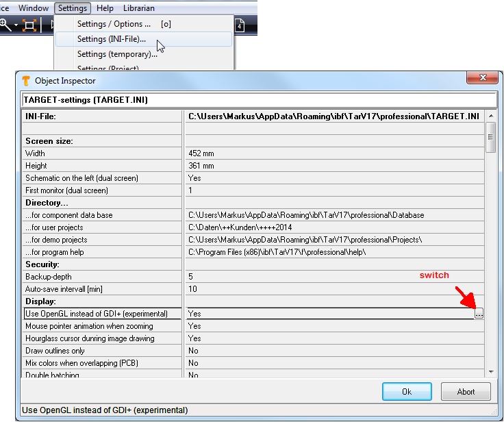Click the Backup-depth value field
This screenshot has width=504, height=422.
click(329, 277)
